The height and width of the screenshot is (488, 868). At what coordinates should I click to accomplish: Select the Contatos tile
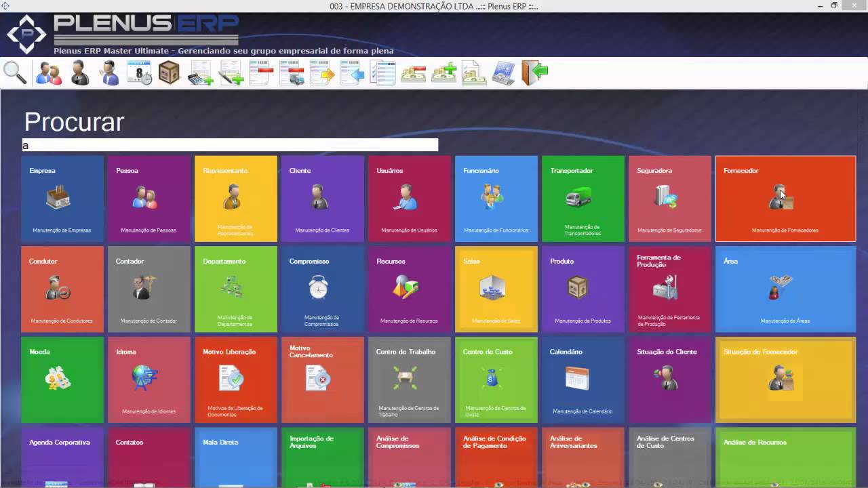(149, 457)
